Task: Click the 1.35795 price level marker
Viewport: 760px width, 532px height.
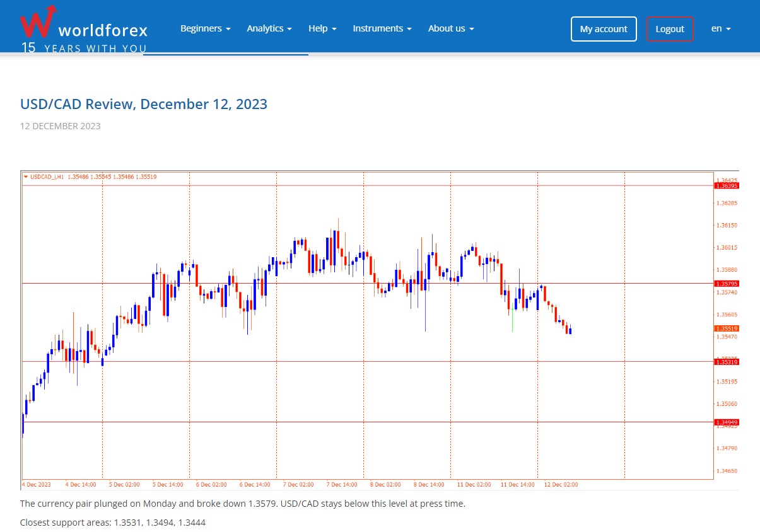Action: 727,283
